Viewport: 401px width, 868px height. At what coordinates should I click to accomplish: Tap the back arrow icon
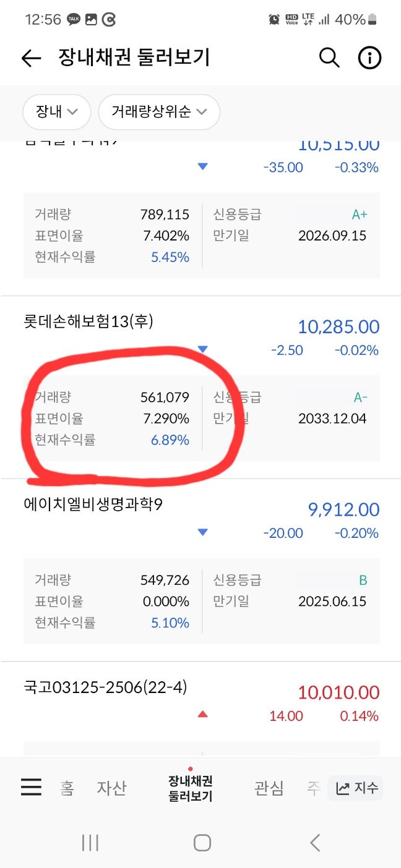[x=31, y=58]
